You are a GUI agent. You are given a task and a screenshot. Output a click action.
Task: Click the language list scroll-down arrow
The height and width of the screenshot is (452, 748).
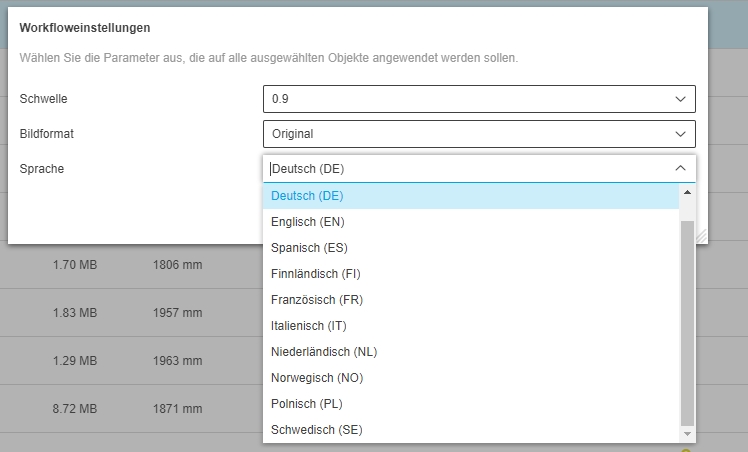(686, 434)
